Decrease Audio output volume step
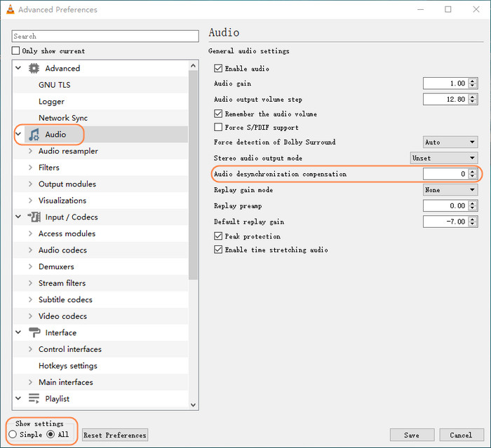The height and width of the screenshot is (448, 491). (473, 102)
